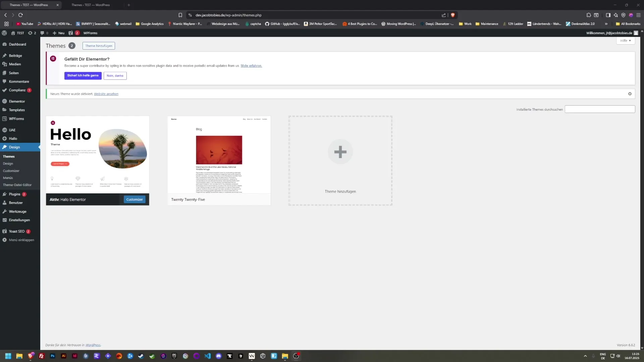
Task: Click the Brave Shields icon in address bar
Action: pos(453,15)
